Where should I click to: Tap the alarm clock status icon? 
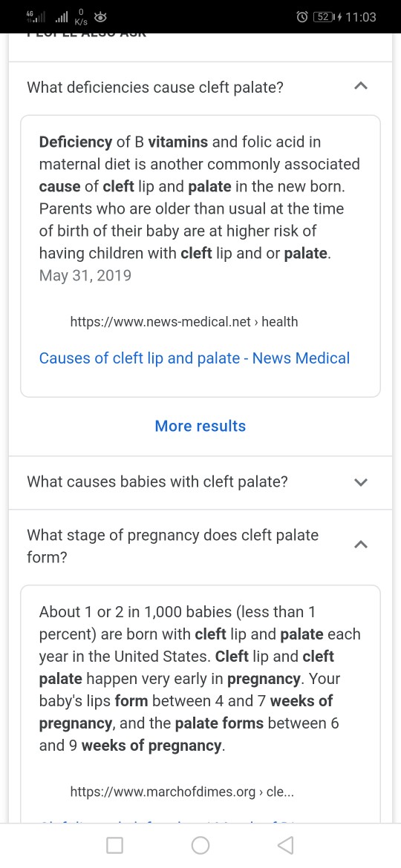[x=301, y=17]
